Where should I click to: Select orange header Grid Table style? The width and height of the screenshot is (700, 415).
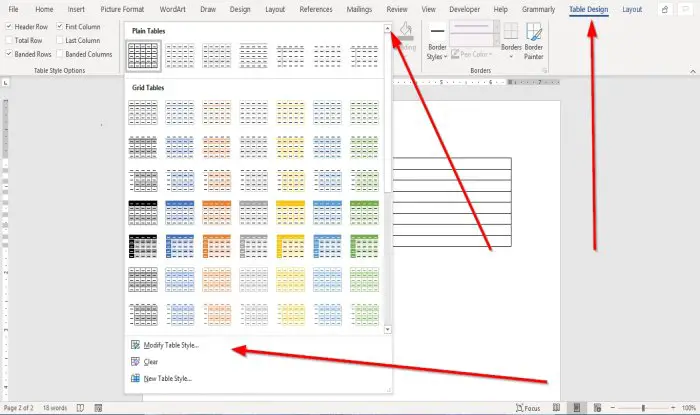click(217, 213)
